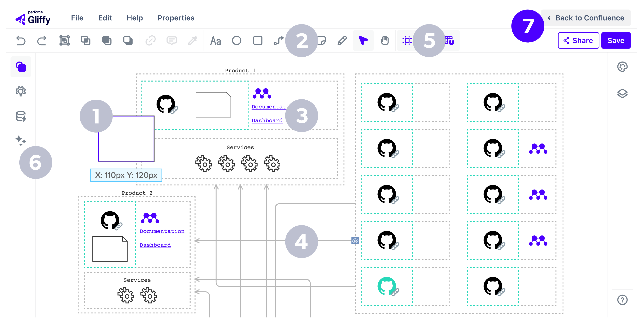This screenshot has width=644, height=326.
Task: Select the Pencil drawing tool
Action: [342, 41]
